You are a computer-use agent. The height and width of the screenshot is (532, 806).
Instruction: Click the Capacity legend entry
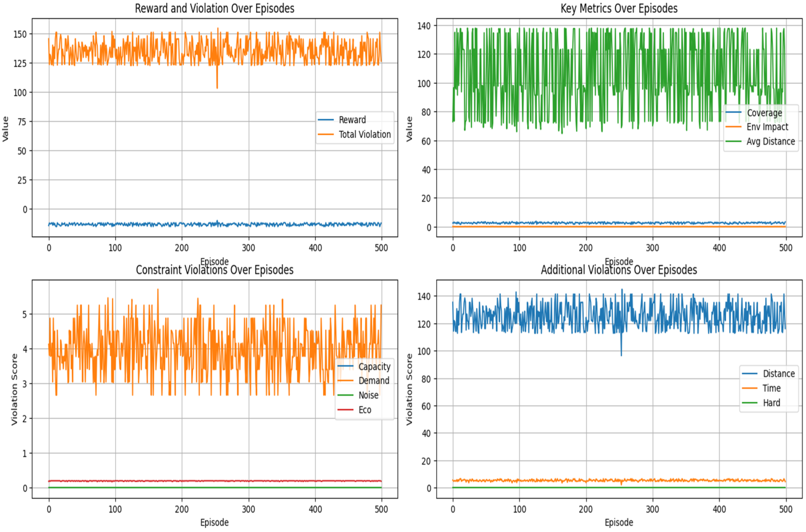point(374,366)
